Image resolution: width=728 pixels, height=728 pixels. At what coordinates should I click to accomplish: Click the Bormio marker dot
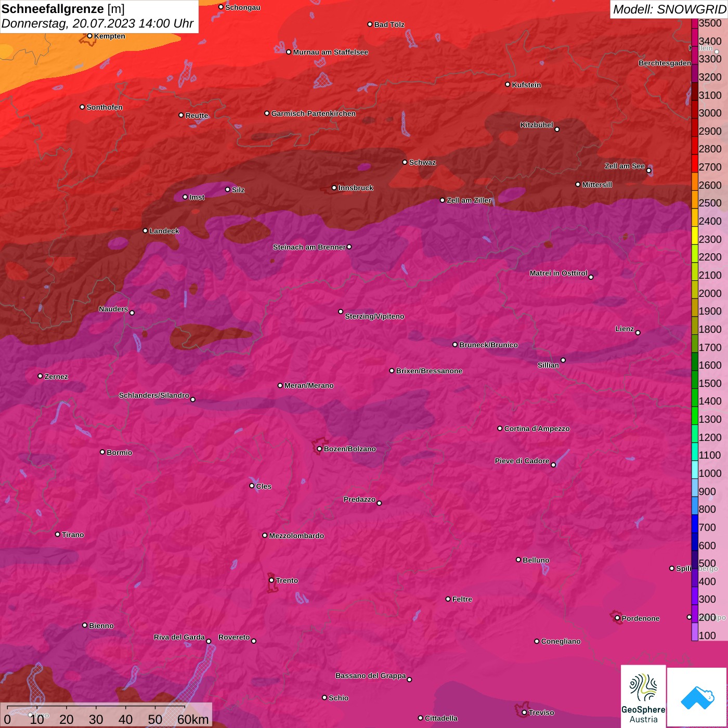coord(102,452)
